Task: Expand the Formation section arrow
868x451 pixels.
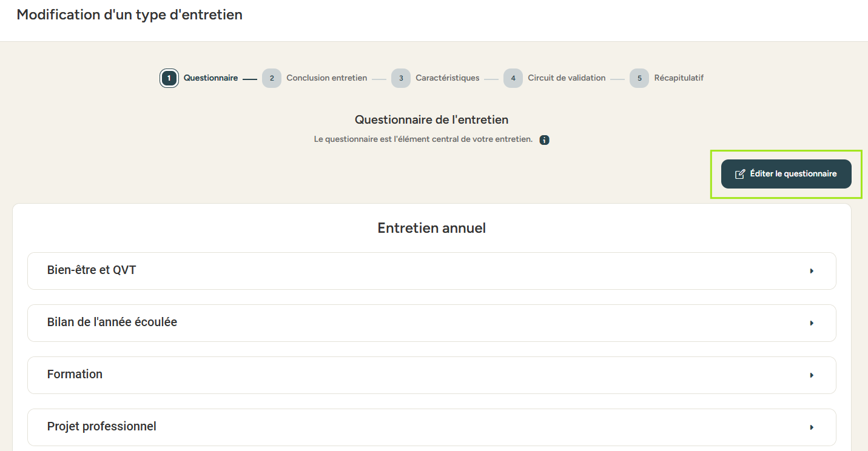Action: [x=812, y=375]
